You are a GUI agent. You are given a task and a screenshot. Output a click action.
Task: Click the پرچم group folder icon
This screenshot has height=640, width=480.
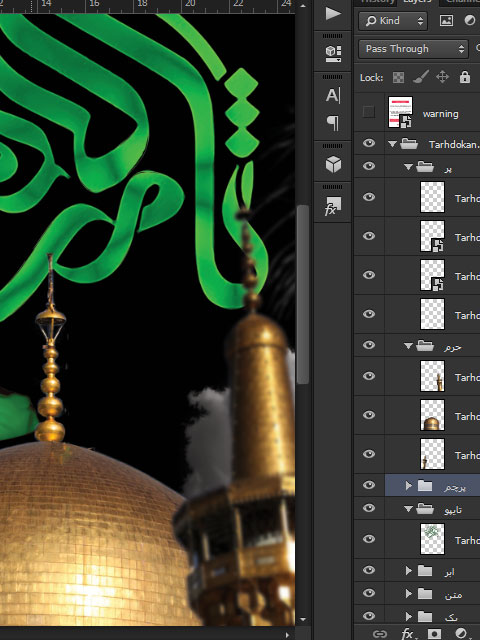coord(424,486)
